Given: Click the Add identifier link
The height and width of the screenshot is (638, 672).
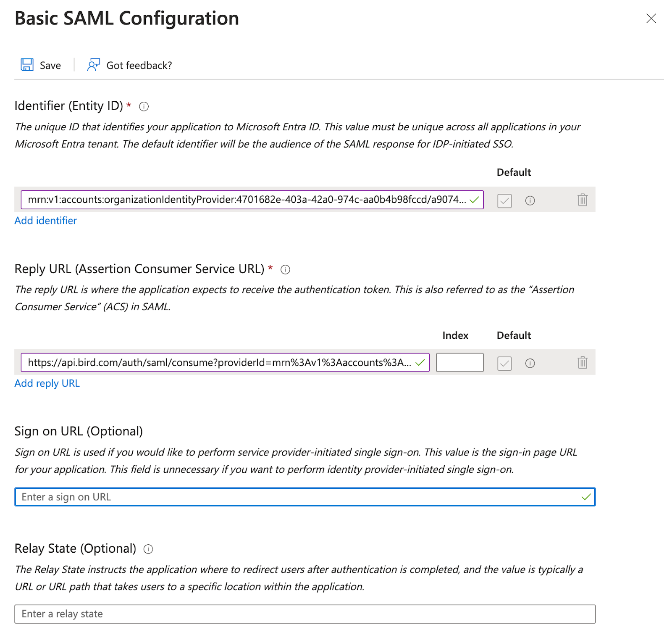Looking at the screenshot, I should point(45,221).
